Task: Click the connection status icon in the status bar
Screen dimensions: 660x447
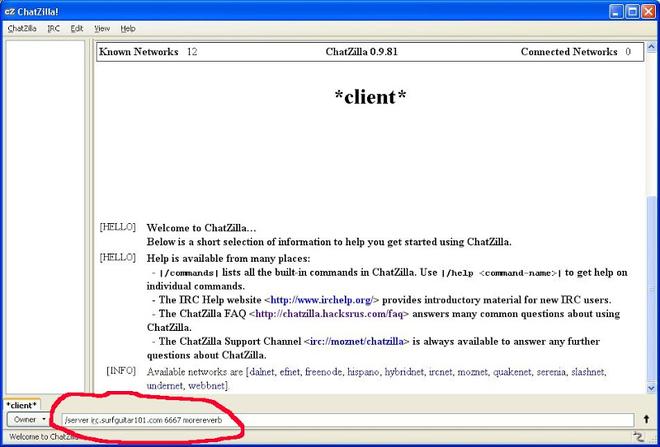Action: [639, 437]
